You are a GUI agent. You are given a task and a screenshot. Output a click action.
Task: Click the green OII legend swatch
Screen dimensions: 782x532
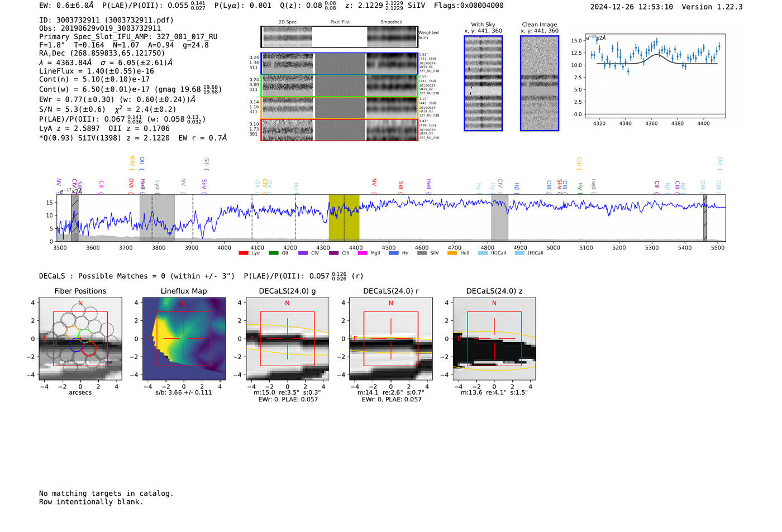point(274,253)
